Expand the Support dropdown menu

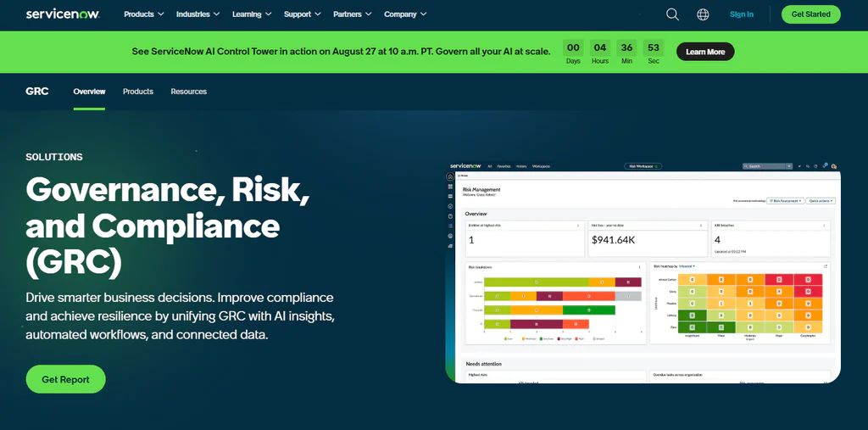pos(303,14)
